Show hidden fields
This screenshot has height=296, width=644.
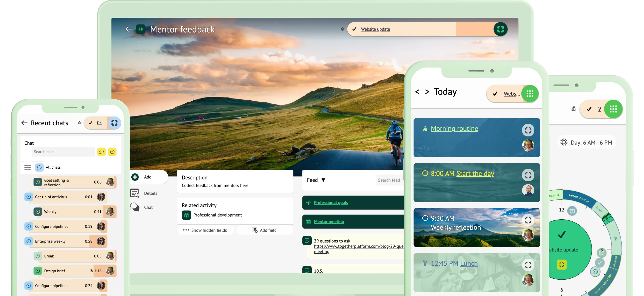click(x=206, y=230)
